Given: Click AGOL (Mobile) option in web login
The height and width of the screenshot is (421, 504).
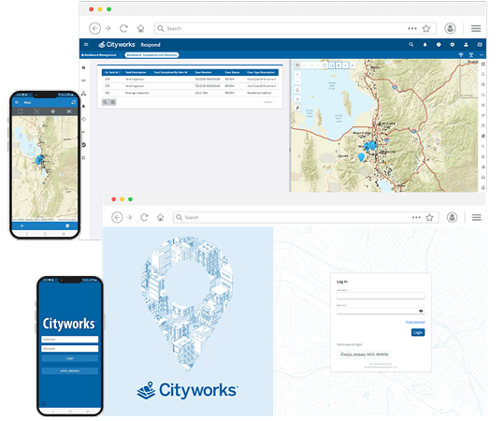Looking at the screenshot, I should [x=365, y=354].
